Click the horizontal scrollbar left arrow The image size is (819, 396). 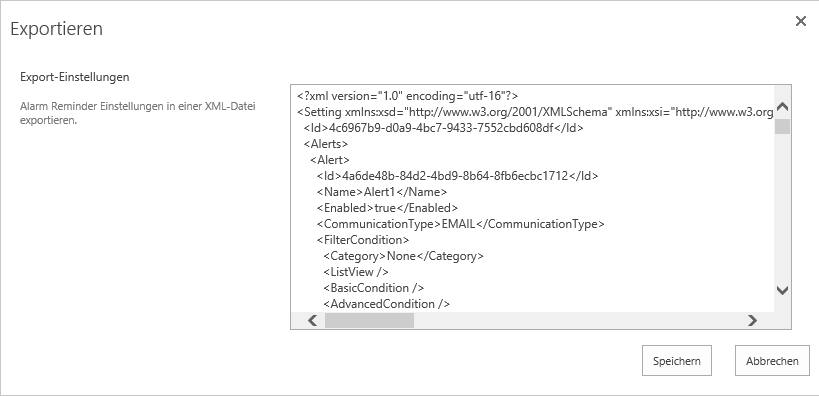click(x=312, y=320)
